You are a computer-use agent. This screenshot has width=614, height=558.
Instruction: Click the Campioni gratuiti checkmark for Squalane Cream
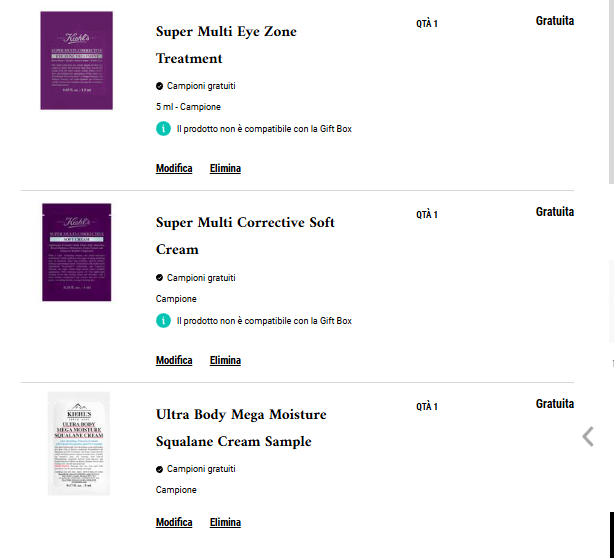159,469
